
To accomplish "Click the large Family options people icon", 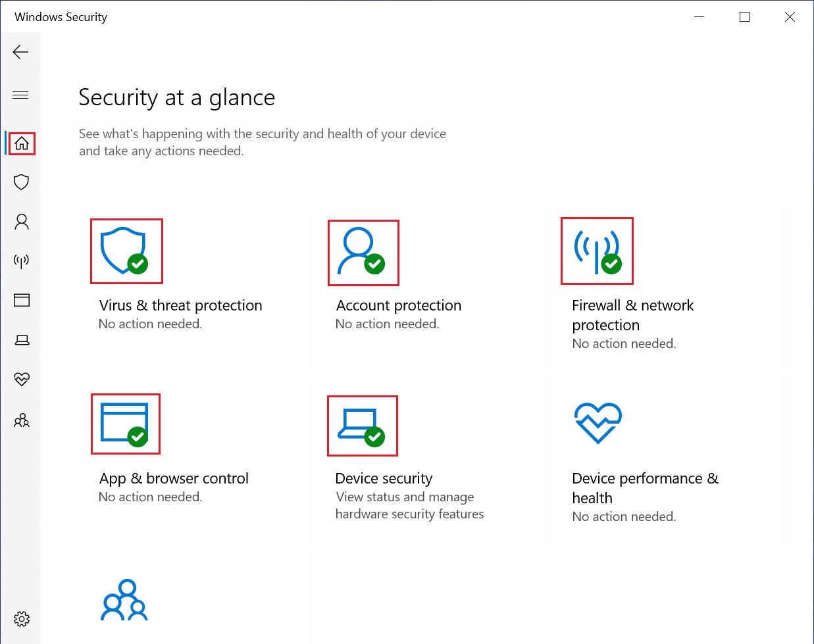I will click(124, 599).
